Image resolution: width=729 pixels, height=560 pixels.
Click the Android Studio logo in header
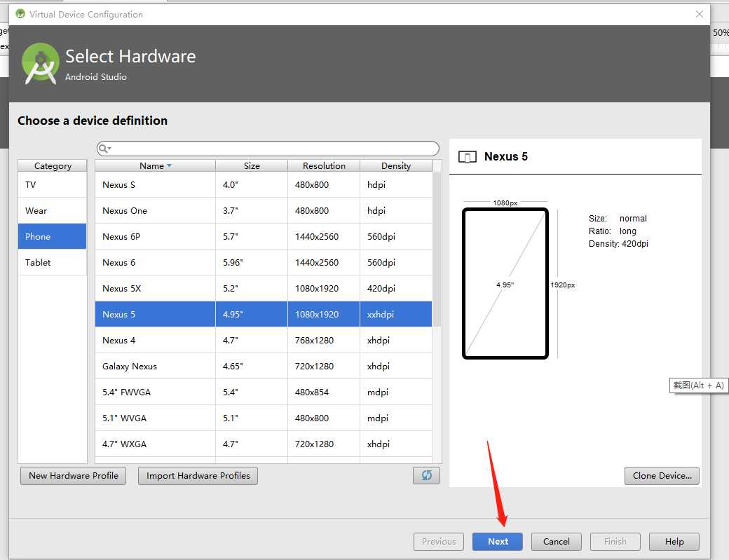[41, 64]
